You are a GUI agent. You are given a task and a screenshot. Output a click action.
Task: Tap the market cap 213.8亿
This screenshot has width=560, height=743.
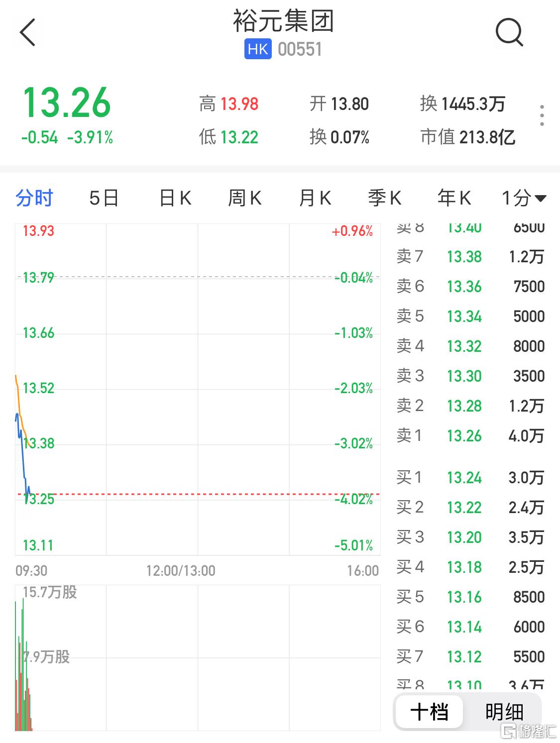pos(487,137)
